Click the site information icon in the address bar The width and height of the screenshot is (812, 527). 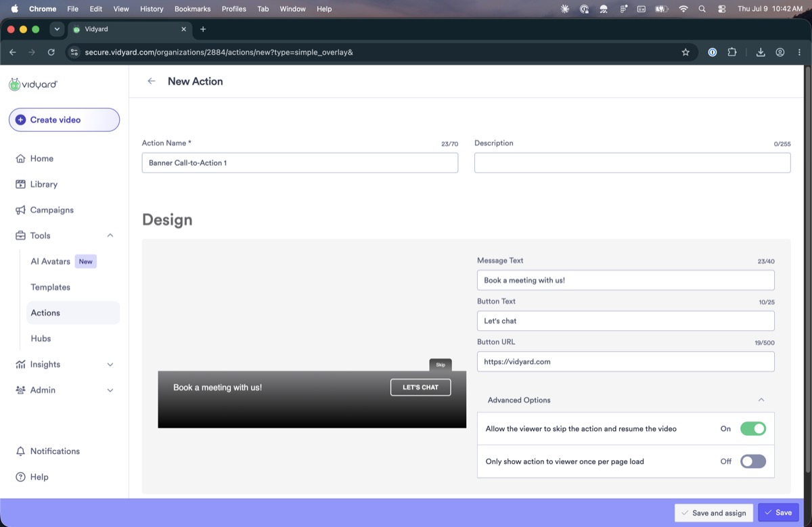coord(74,52)
